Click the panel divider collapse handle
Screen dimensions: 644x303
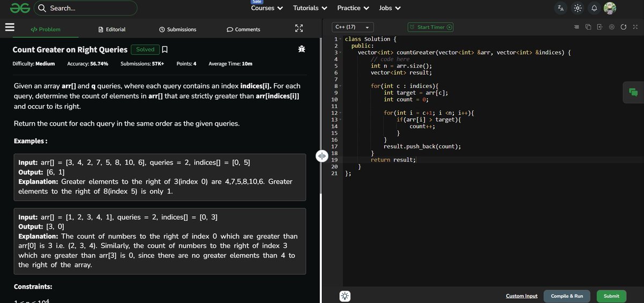click(x=322, y=157)
